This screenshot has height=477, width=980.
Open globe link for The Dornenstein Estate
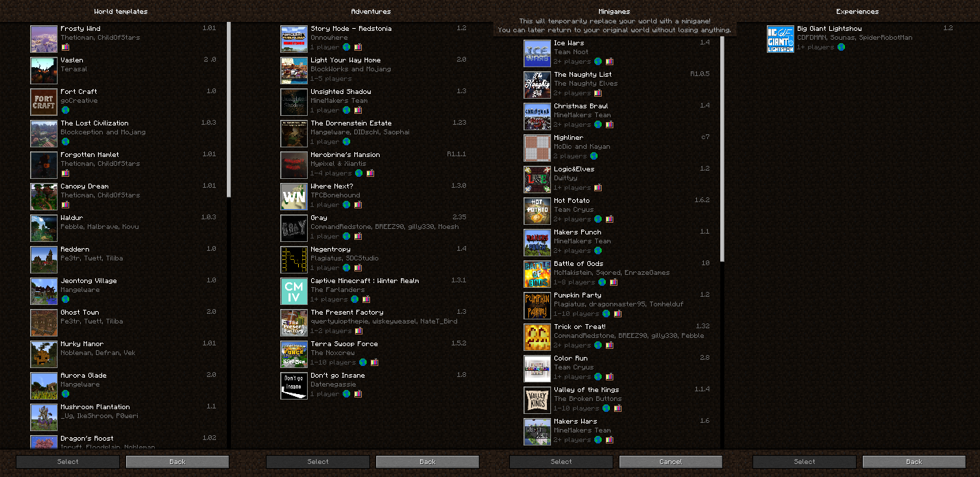coord(347,142)
